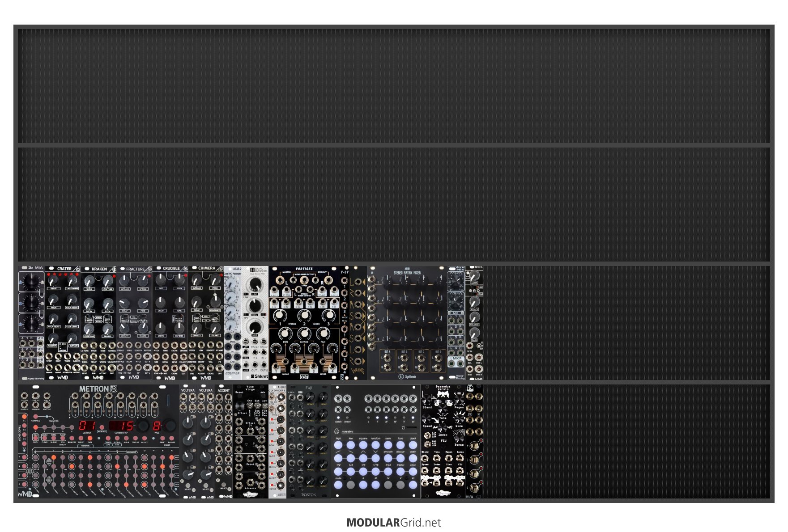
Task: Select the Vostok Fuji module title
Action: point(309,388)
